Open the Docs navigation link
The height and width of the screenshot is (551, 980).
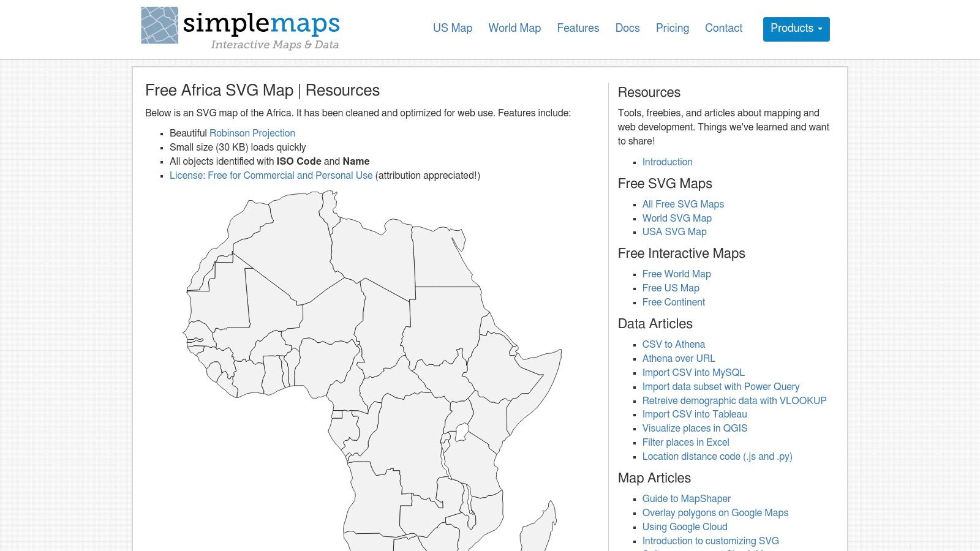tap(628, 28)
